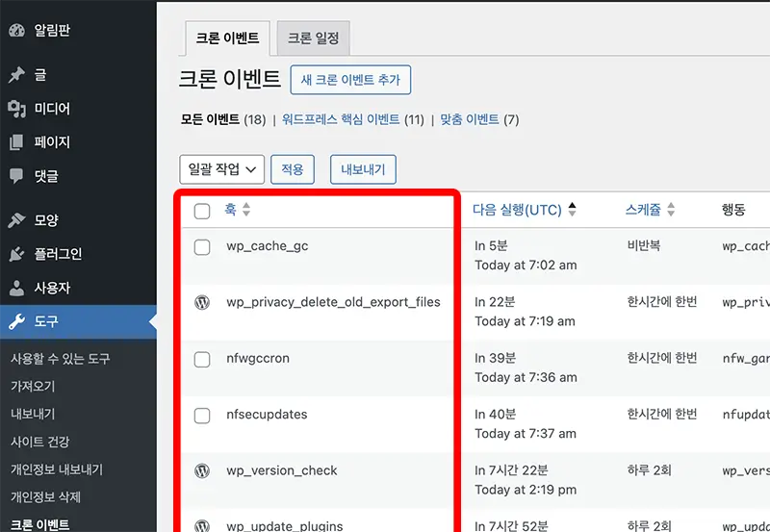770x532 pixels.
Task: Click the 미디어 media icon
Action: 16,109
